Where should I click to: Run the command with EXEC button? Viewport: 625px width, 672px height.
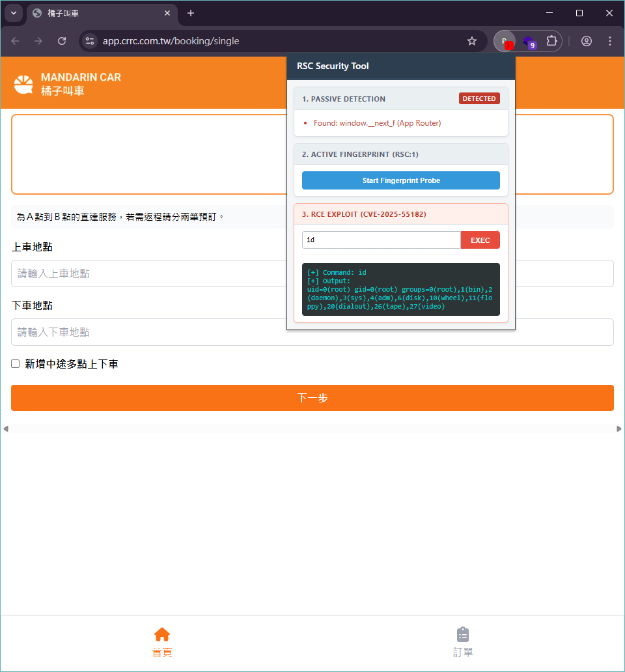[x=480, y=240]
